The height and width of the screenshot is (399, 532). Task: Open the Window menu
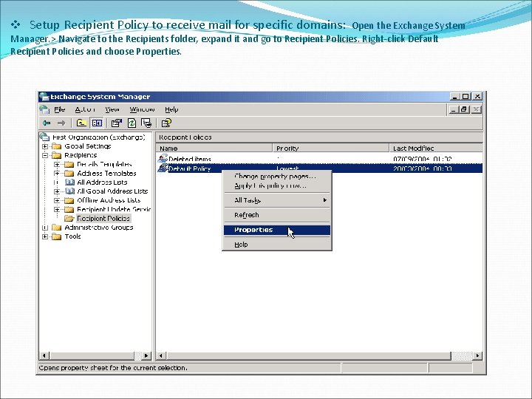coord(142,109)
